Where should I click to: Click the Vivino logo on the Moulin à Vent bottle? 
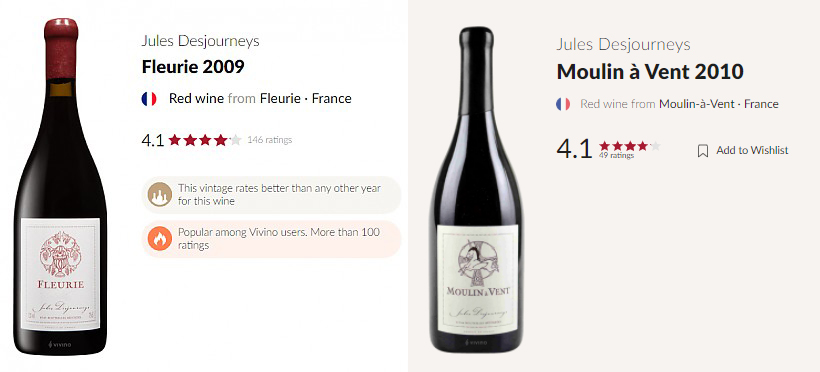[476, 343]
